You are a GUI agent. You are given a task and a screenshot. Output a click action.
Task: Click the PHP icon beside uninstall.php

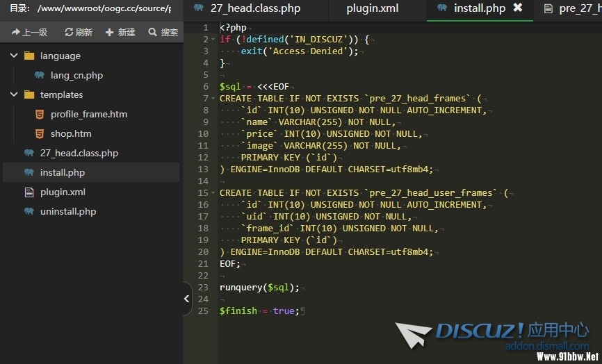29,211
